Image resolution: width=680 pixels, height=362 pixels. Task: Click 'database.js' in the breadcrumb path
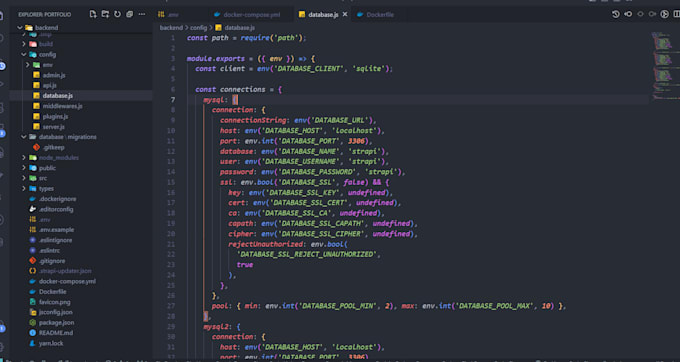tap(239, 27)
